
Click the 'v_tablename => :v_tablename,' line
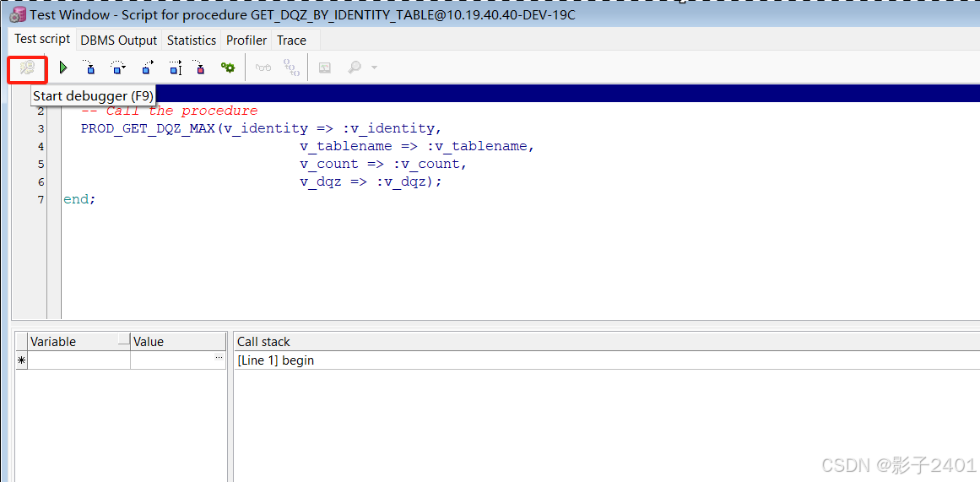[418, 146]
